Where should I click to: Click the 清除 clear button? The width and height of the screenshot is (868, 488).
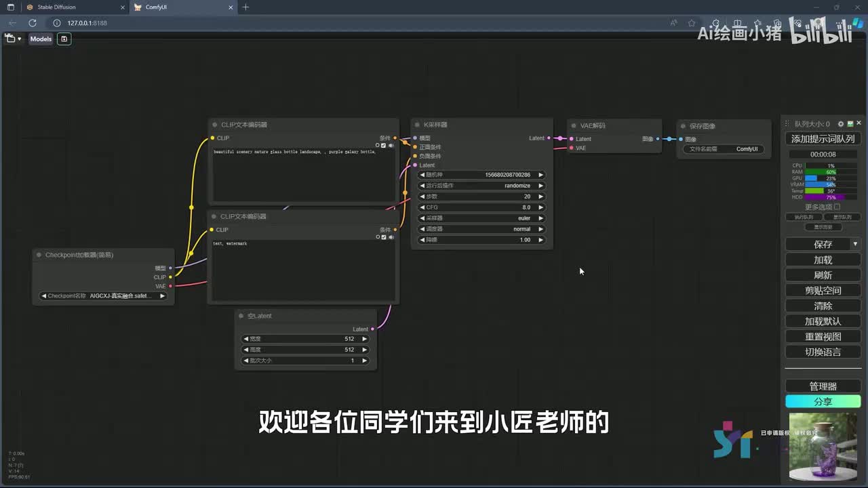[x=823, y=306]
